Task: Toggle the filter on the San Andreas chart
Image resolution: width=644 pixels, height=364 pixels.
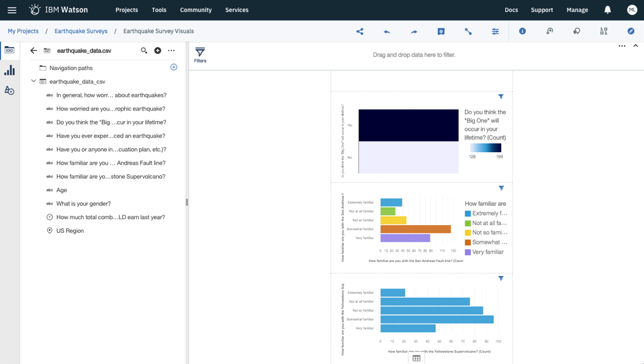Action: click(501, 188)
